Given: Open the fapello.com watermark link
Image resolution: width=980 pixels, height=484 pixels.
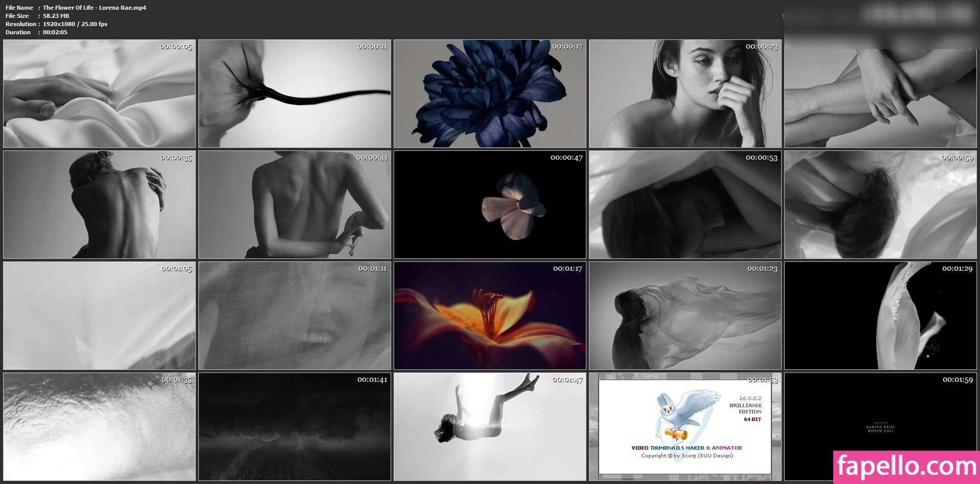Looking at the screenshot, I should click(906, 467).
